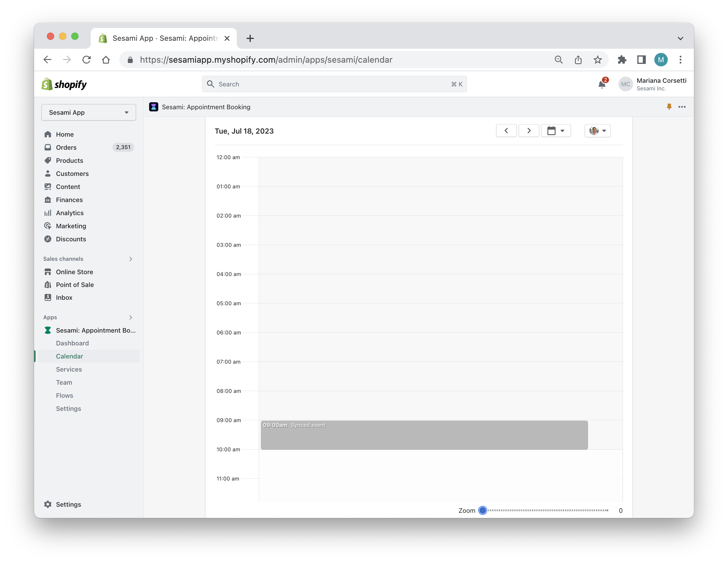Go to next day with right arrow
Viewport: 728px width, 563px height.
click(529, 131)
